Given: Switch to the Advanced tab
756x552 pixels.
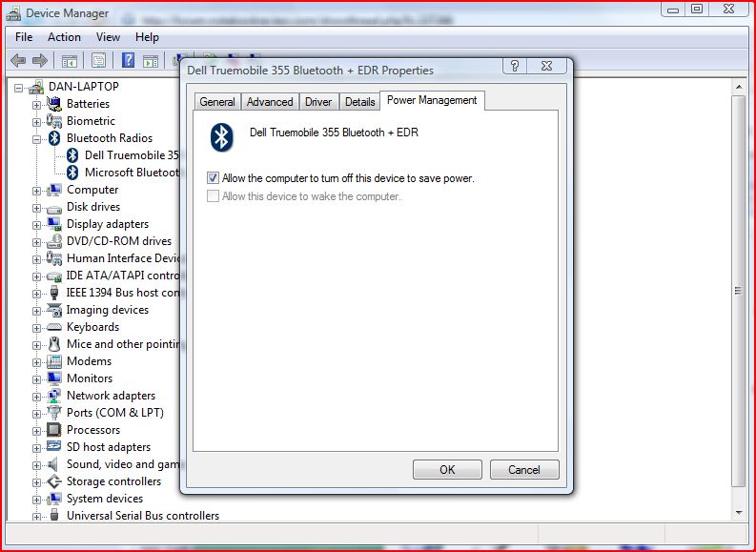Looking at the screenshot, I should pos(270,102).
